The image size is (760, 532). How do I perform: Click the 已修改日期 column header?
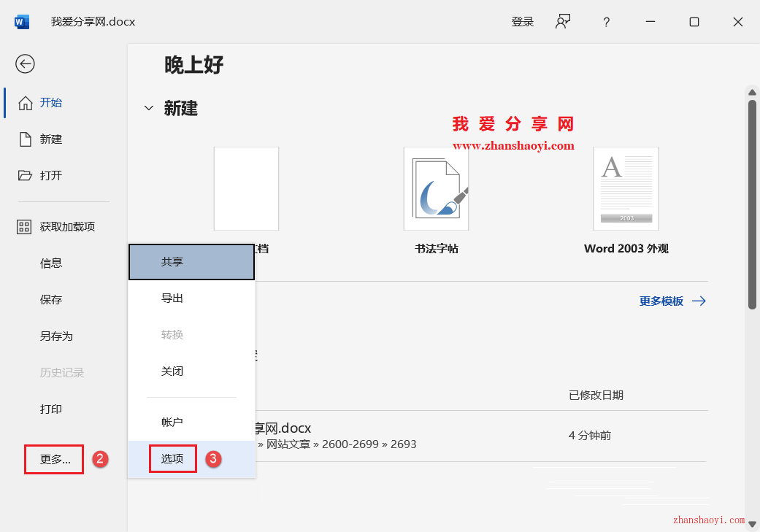point(596,396)
